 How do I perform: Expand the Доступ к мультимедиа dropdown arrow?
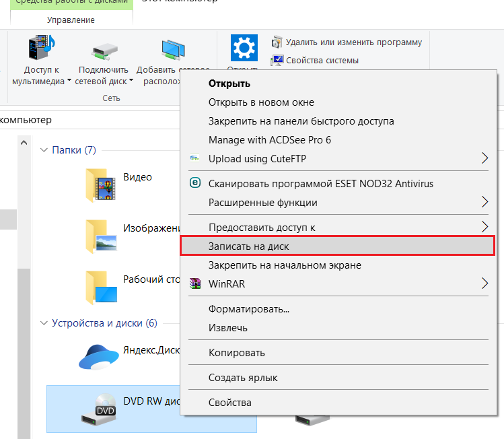coord(69,80)
